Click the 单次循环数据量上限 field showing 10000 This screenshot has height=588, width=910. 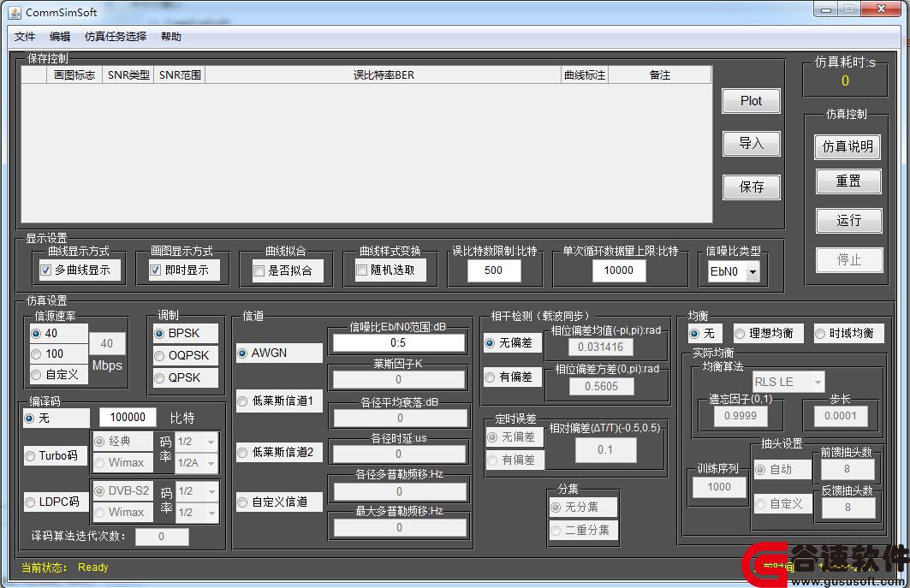click(x=619, y=270)
